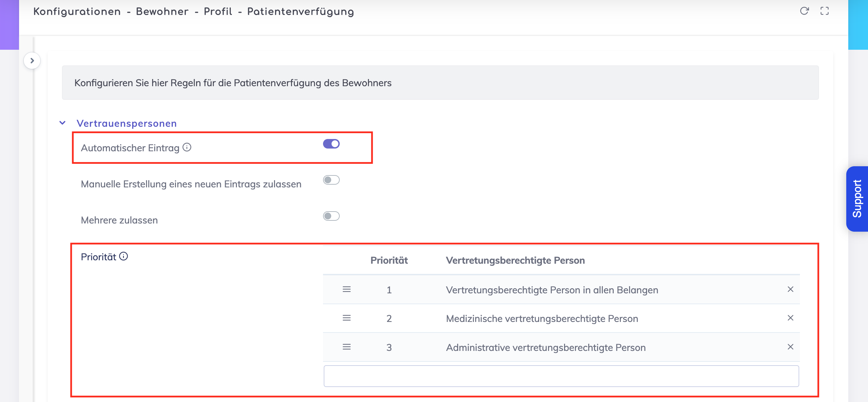Turn on Mehrere zulassen switch
The image size is (868, 402).
point(331,216)
